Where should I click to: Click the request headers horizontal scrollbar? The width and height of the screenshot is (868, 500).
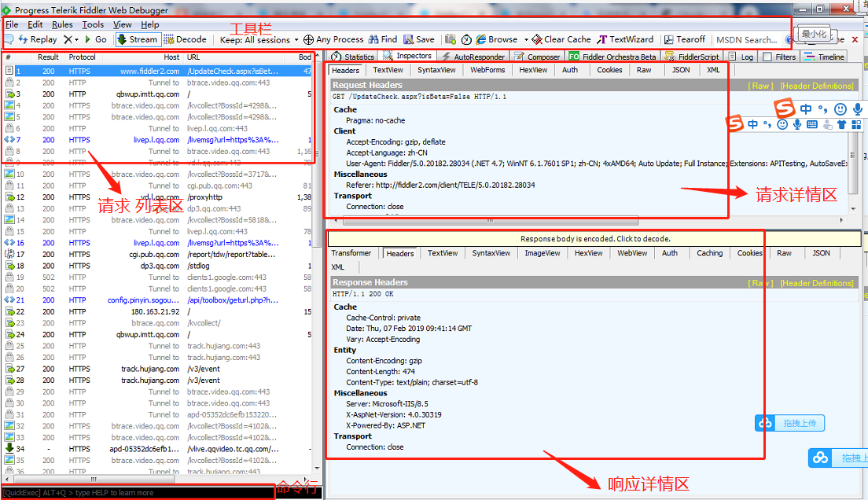coord(491,220)
